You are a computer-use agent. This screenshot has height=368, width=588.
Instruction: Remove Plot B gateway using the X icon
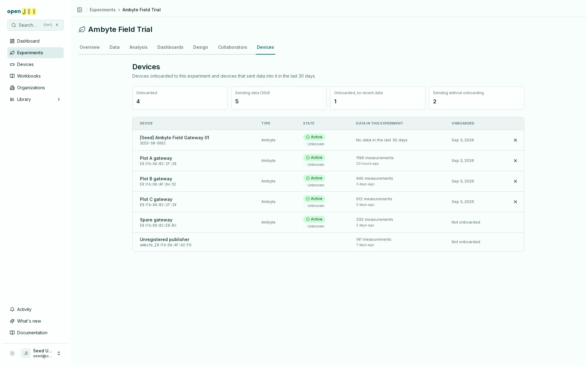click(515, 181)
